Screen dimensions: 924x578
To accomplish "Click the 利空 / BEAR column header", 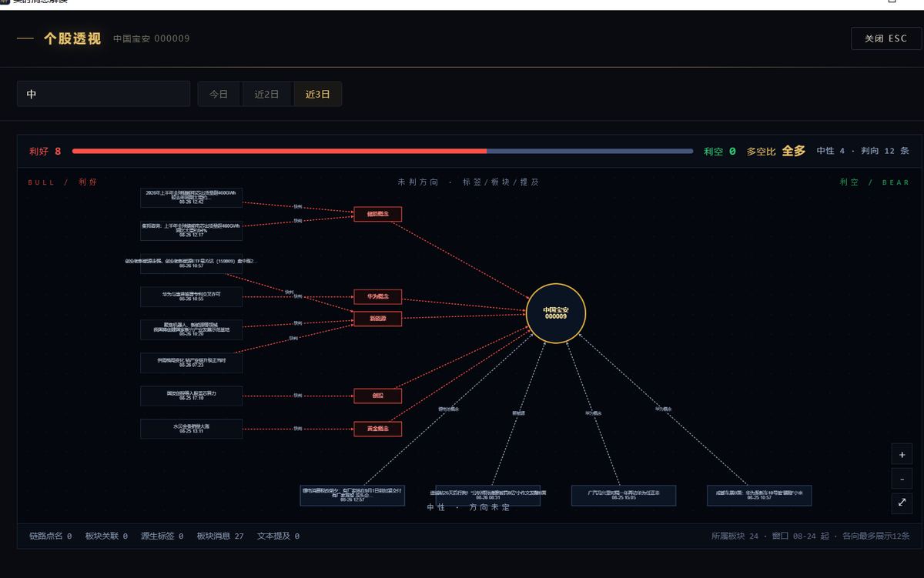I will tap(875, 182).
